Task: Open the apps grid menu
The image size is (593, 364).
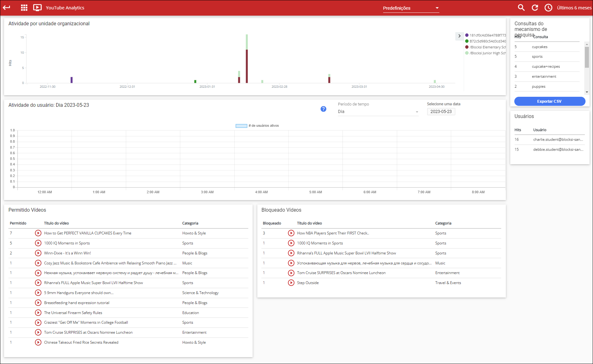Action: pos(24,8)
